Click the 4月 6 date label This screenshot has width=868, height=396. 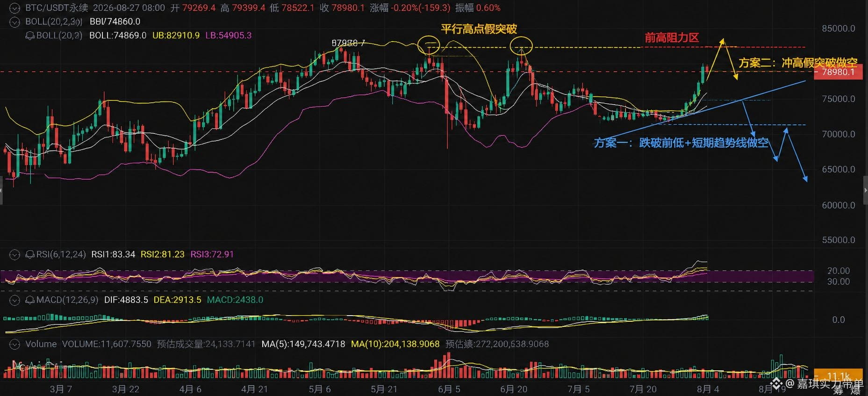point(190,389)
